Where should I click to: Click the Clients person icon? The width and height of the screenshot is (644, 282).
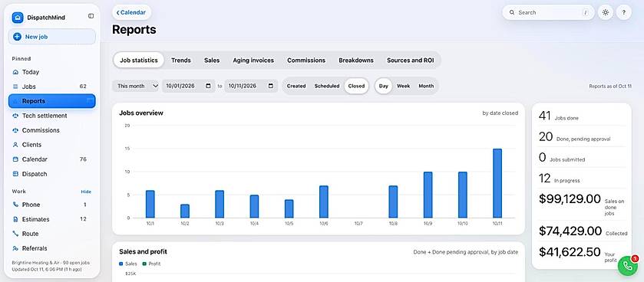point(15,145)
